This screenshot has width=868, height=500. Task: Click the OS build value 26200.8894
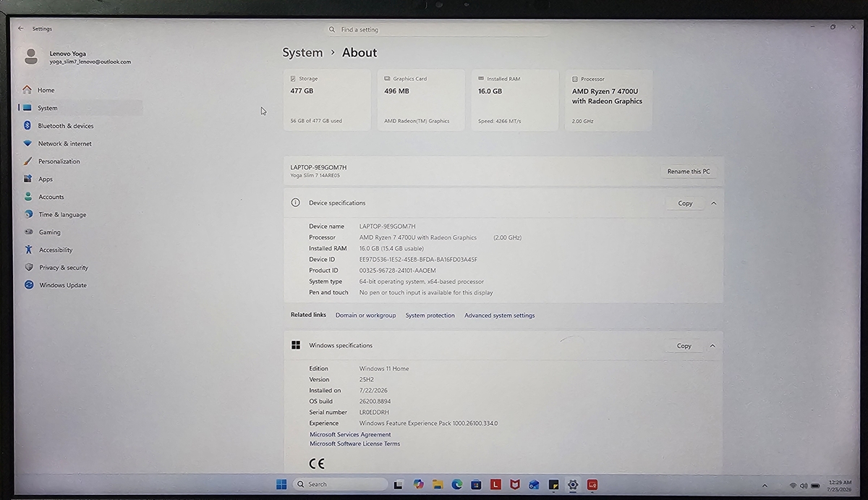(375, 402)
